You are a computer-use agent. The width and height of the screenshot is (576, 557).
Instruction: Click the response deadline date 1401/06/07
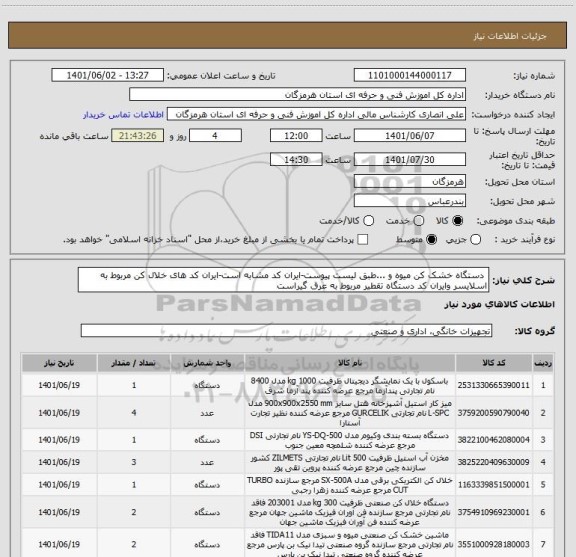tap(410, 136)
